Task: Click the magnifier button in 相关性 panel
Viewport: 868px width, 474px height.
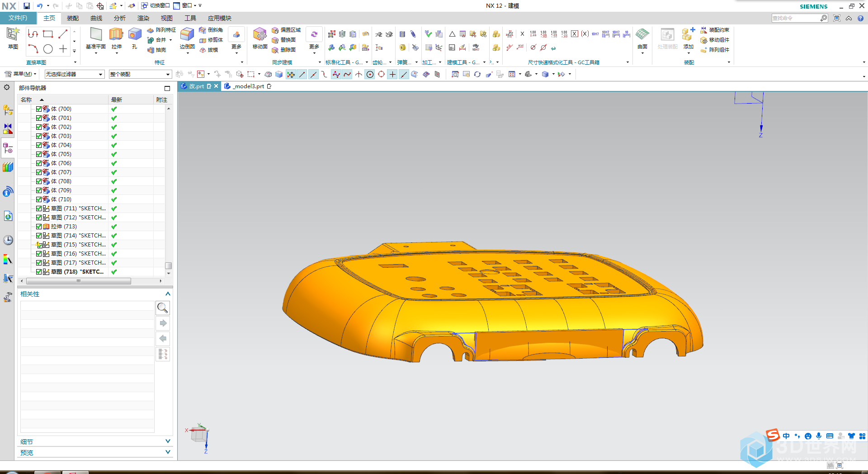Action: tap(163, 308)
